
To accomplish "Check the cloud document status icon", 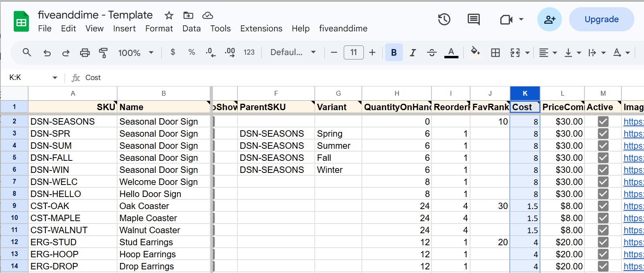I will click(207, 16).
